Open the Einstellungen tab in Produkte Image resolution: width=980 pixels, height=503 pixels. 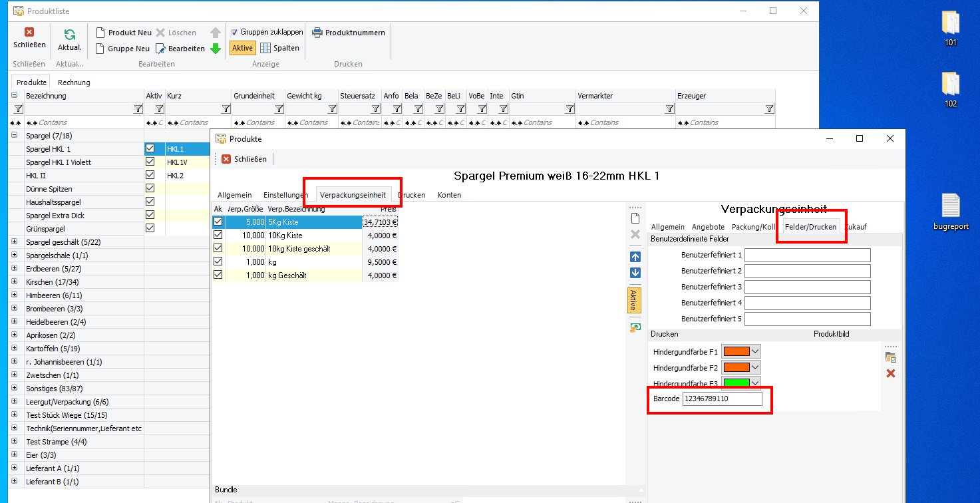click(x=285, y=195)
